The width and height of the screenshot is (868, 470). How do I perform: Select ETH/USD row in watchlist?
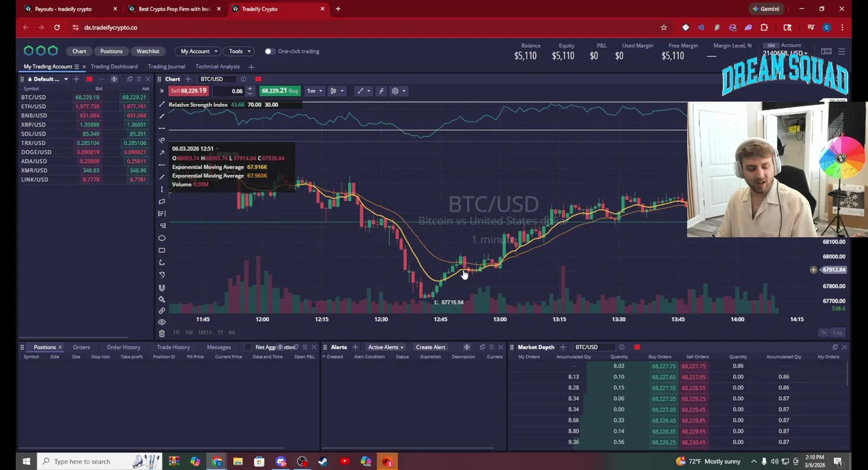85,106
